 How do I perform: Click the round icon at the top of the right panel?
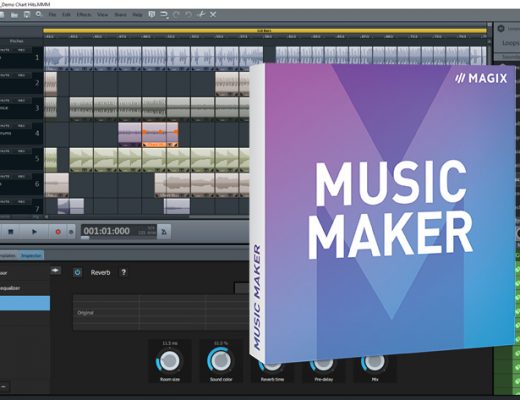501,29
